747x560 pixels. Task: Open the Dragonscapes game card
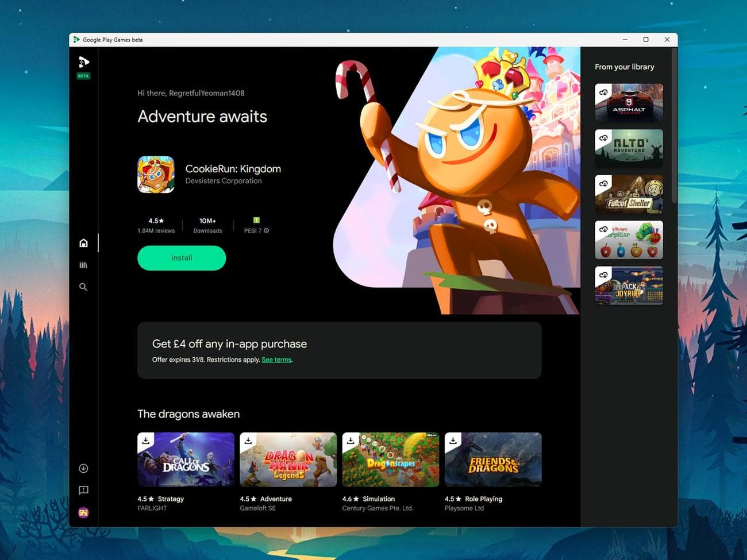click(x=390, y=459)
